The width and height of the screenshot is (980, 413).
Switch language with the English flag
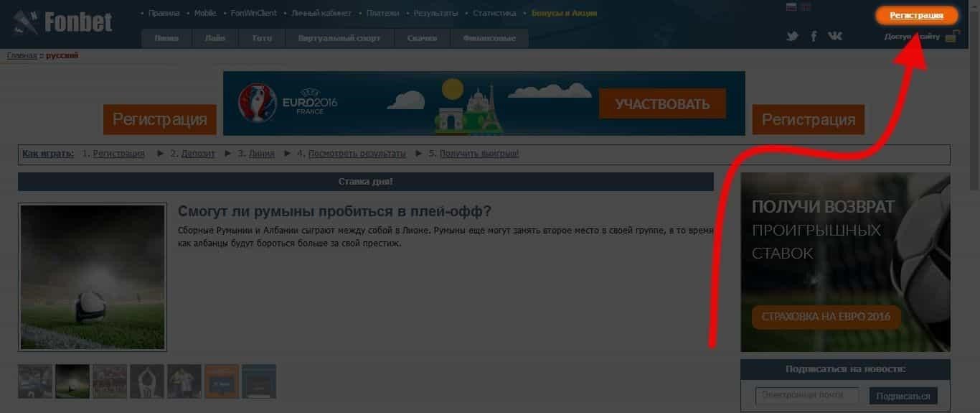pos(806,7)
